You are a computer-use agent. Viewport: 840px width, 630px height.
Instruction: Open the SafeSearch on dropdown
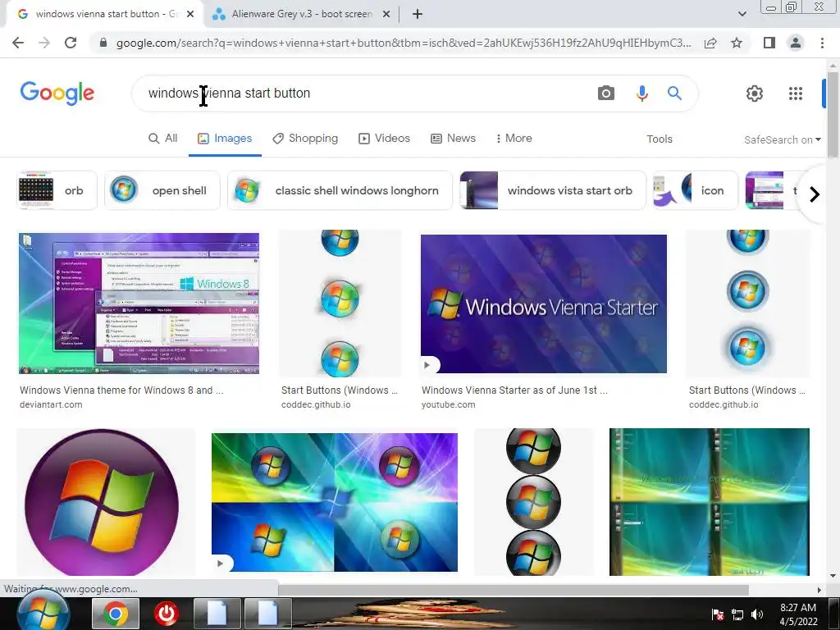(x=782, y=139)
